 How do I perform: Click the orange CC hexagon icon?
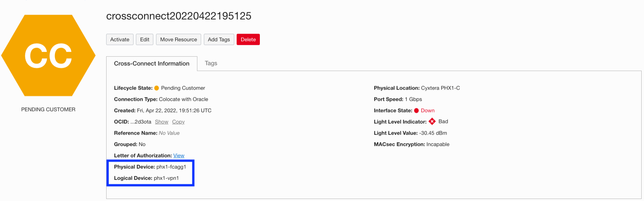(48, 55)
